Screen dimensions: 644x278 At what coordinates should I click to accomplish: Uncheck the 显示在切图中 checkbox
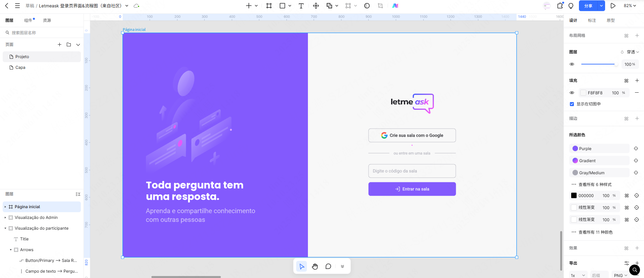pyautogui.click(x=572, y=104)
